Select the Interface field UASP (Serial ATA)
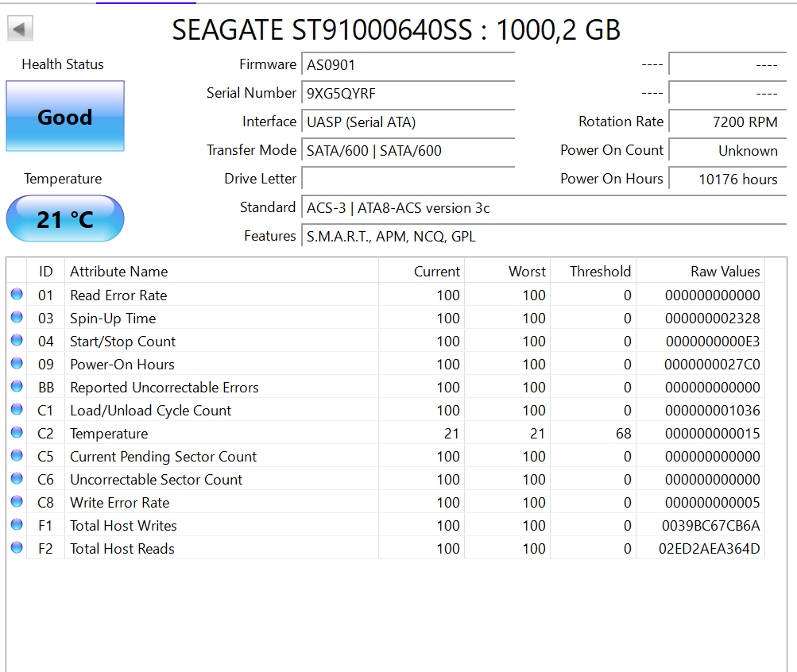The width and height of the screenshot is (797, 672). (408, 122)
